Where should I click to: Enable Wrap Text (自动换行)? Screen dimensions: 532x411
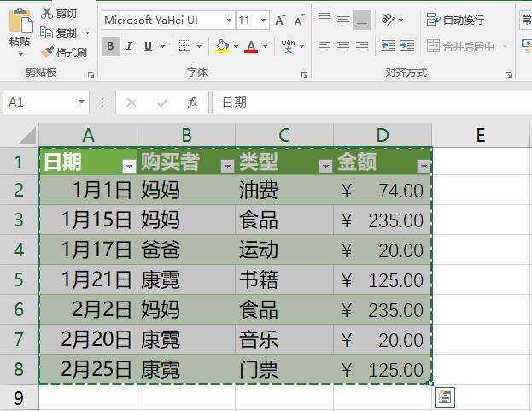[x=455, y=20]
